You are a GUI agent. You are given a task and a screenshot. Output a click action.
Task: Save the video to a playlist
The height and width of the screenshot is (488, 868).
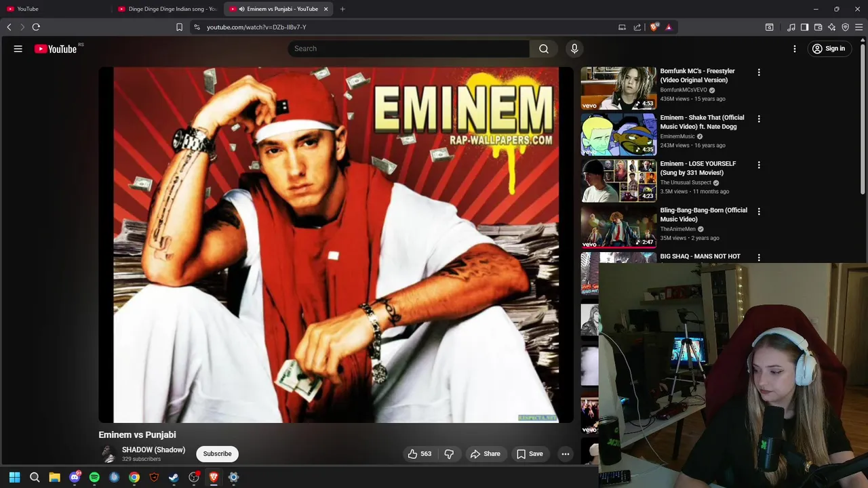click(x=530, y=454)
